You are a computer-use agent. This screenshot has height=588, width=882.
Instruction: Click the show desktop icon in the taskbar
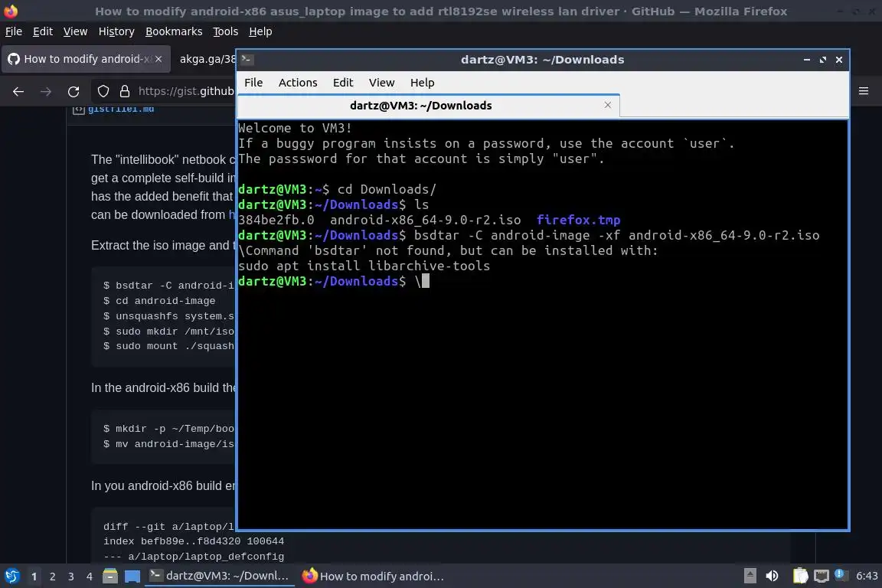(x=132, y=577)
